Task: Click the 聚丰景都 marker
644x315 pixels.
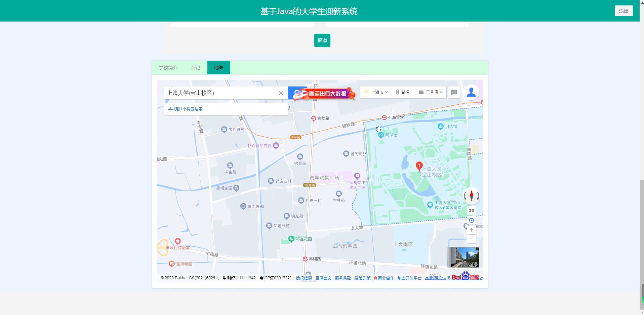Action: point(243,206)
